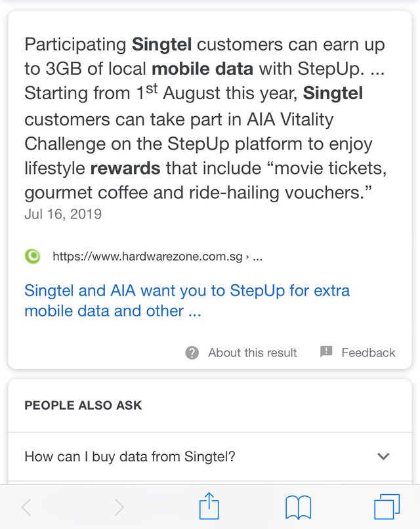Screen dimensions: 420x529
Task: Click the featured snippet paragraph text
Action: coord(205,119)
